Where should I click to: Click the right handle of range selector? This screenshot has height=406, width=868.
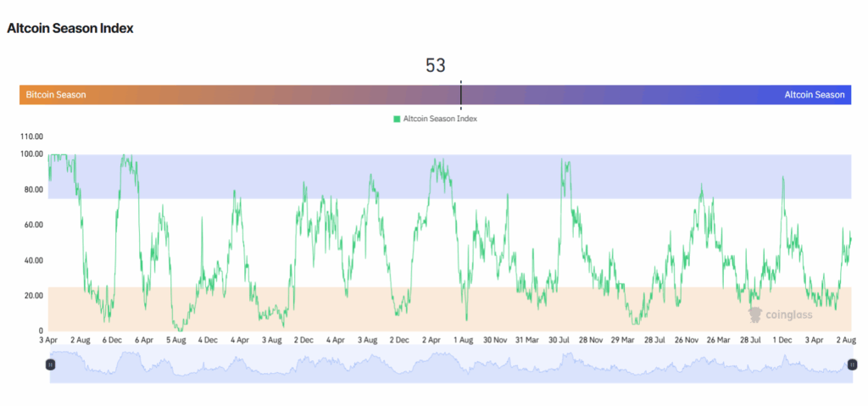[x=850, y=364]
